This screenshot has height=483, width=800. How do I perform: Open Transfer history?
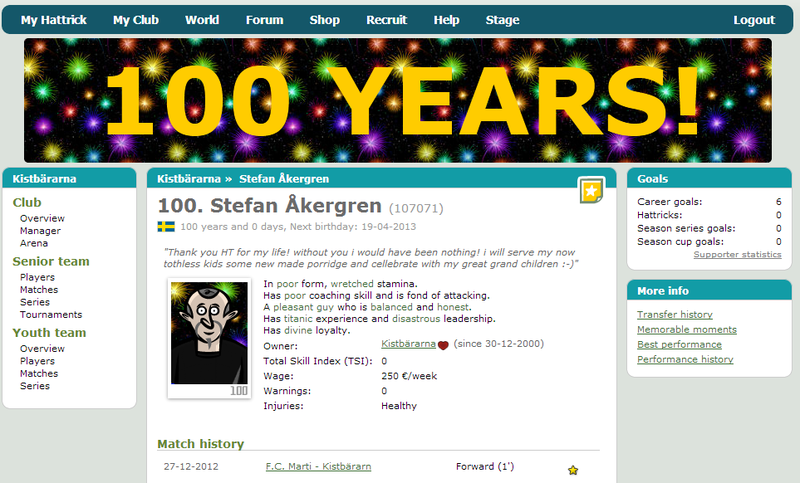click(674, 315)
